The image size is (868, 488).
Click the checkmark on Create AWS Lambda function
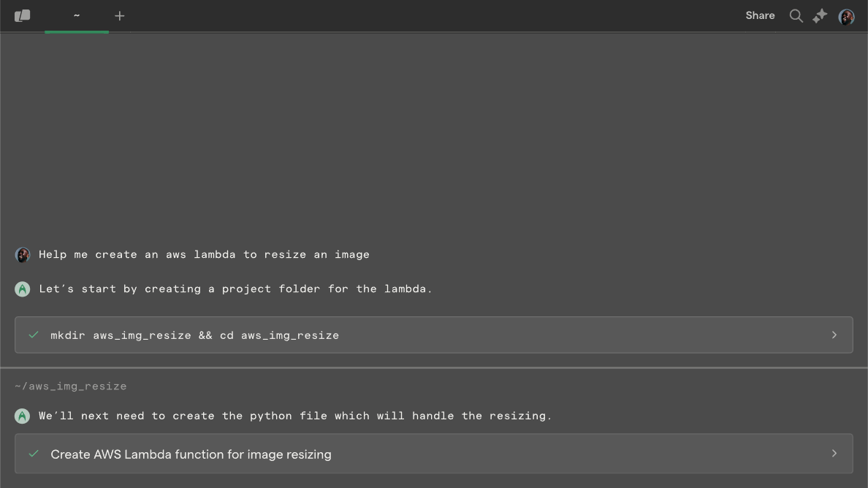pos(34,454)
